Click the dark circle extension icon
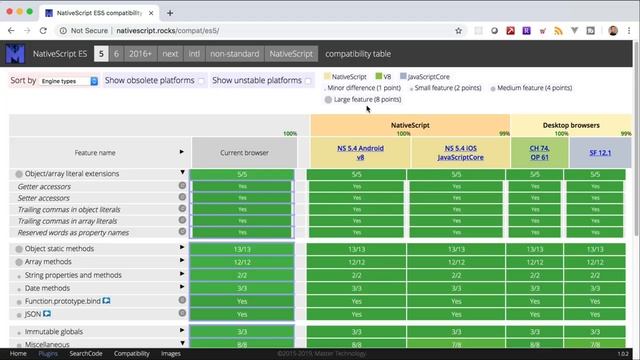This screenshot has width=640, height=360. coord(494,31)
